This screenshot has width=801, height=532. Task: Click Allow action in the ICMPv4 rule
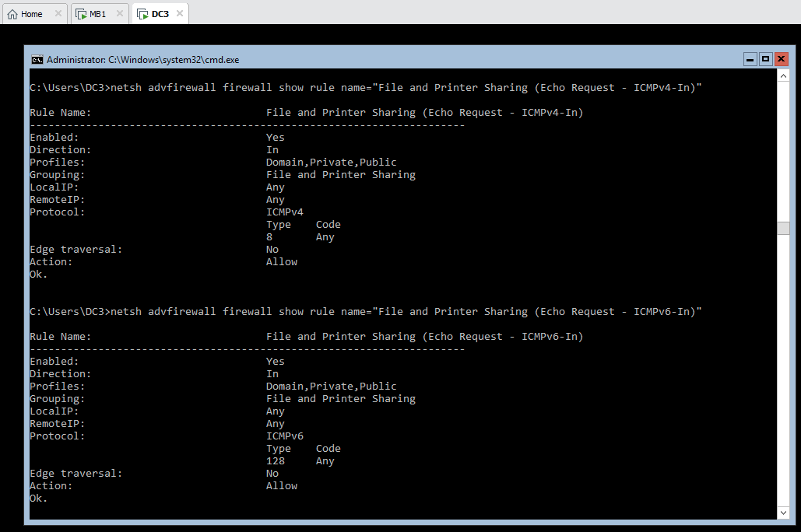(x=282, y=262)
